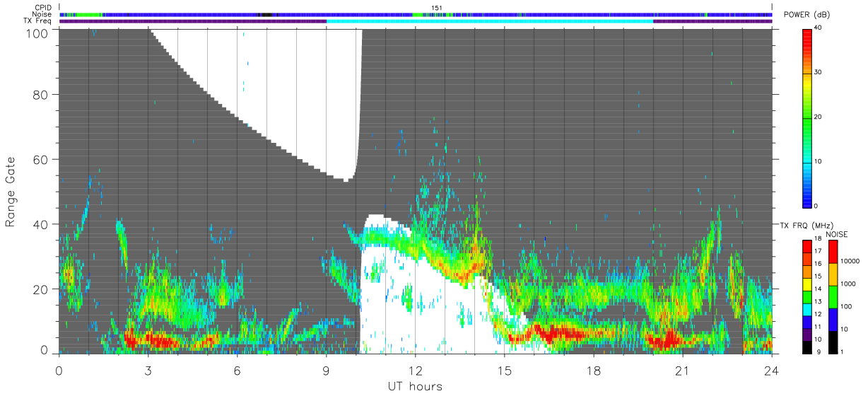
Task: Click the 30 label on power colorbar
Action: pyautogui.click(x=818, y=72)
